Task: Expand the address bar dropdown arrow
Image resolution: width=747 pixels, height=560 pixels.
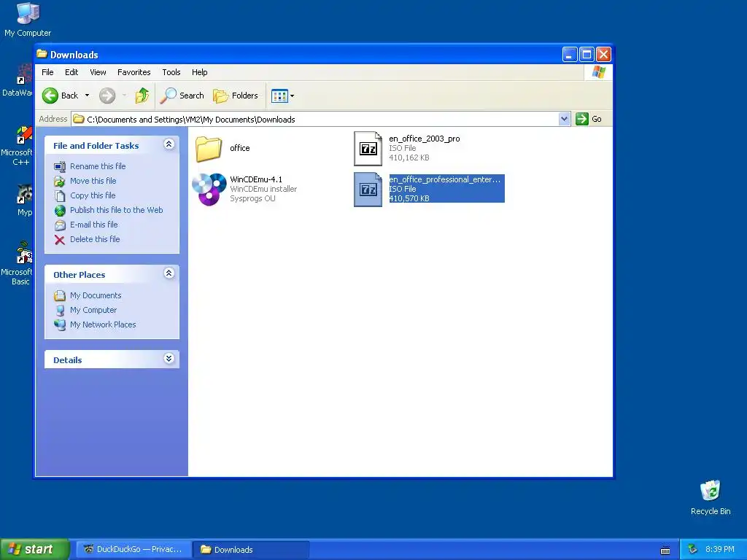Action: coord(564,119)
